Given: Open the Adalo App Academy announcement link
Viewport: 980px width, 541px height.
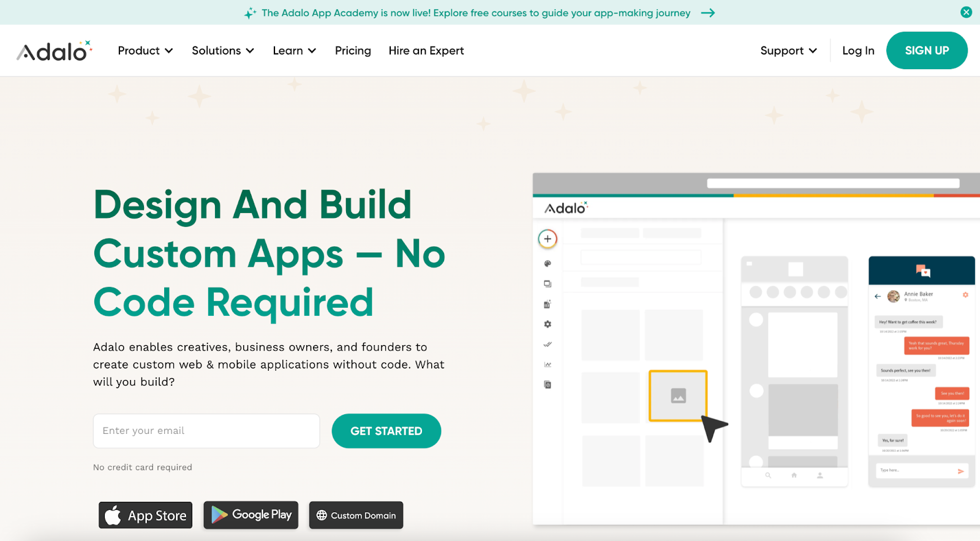Looking at the screenshot, I should coord(475,13).
